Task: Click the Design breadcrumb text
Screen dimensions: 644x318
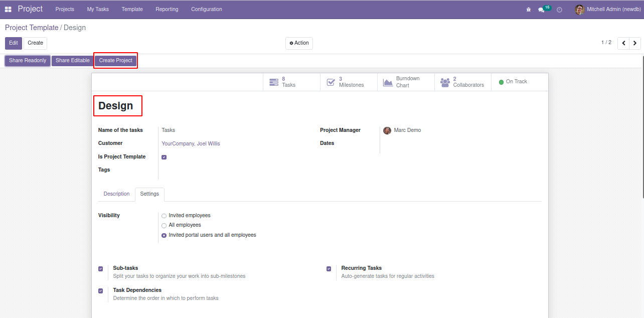Action: 75,28
